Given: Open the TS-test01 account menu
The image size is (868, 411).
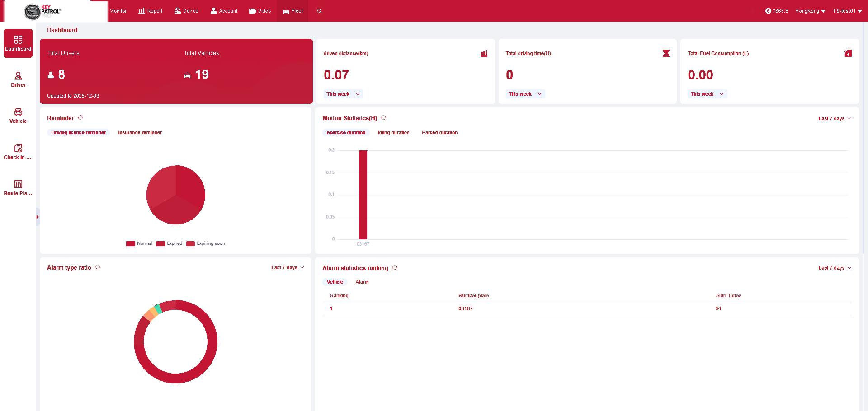Looking at the screenshot, I should [x=847, y=11].
